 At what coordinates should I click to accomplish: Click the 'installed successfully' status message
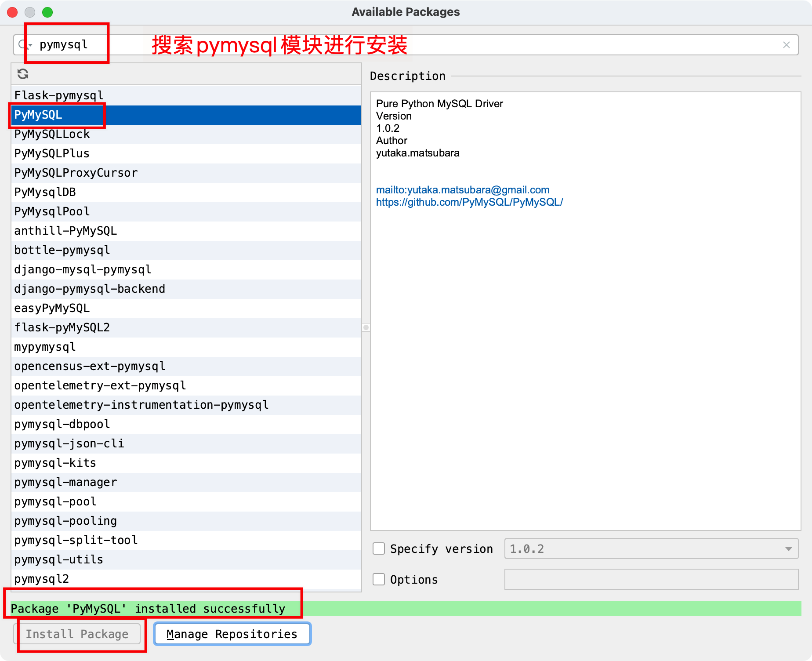148,609
